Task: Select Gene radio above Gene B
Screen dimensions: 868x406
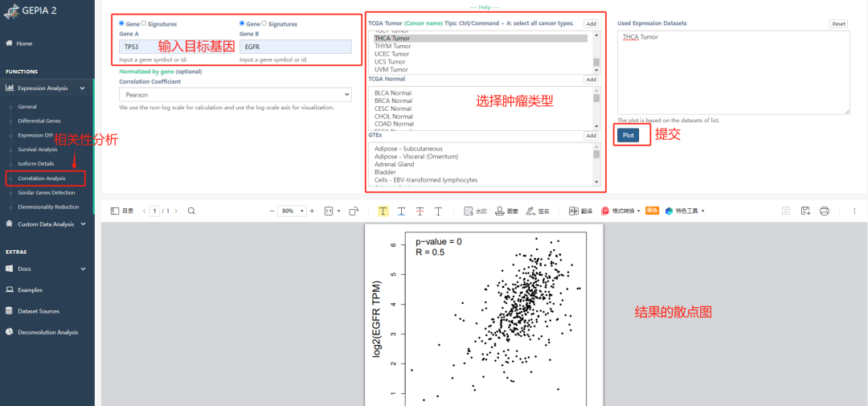Action: pyautogui.click(x=242, y=23)
